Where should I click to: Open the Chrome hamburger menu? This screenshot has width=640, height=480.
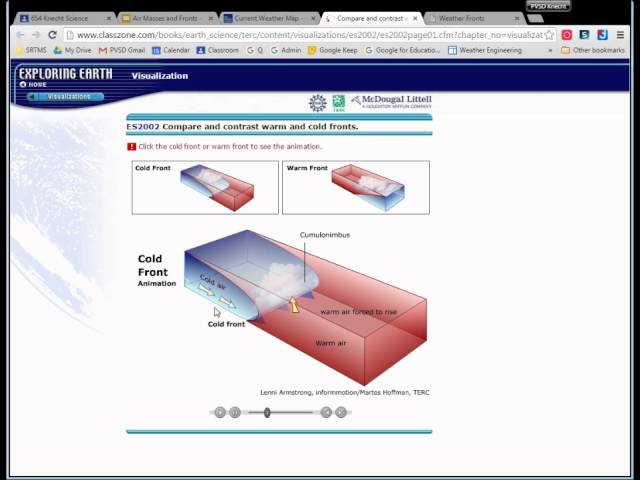pos(620,35)
